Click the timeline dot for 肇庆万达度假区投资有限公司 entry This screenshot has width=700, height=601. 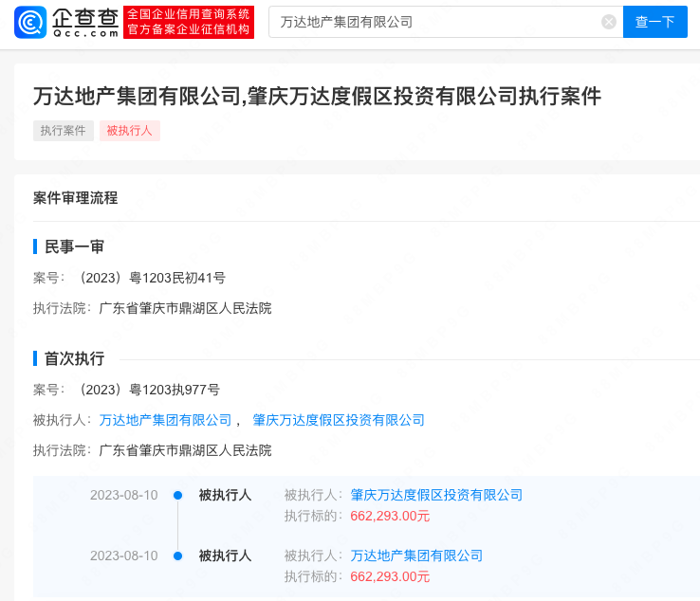point(177,495)
